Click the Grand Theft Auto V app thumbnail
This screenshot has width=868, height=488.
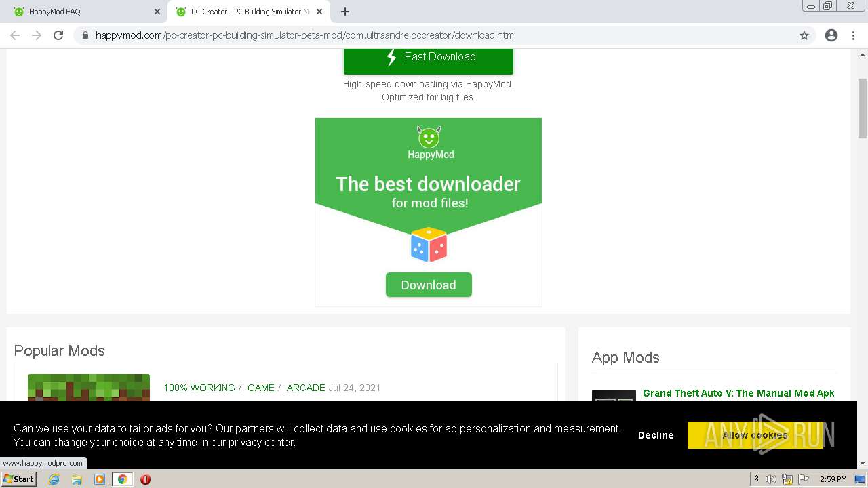tap(614, 396)
